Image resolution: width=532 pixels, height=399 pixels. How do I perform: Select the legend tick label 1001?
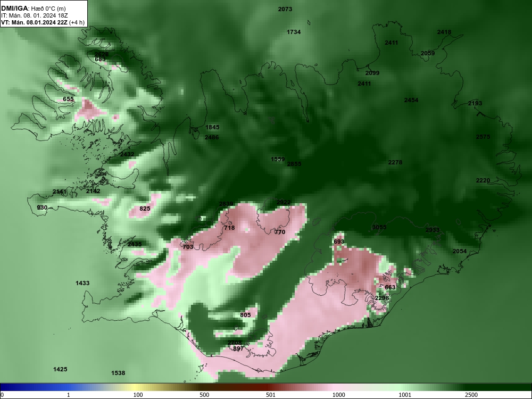coord(405,395)
